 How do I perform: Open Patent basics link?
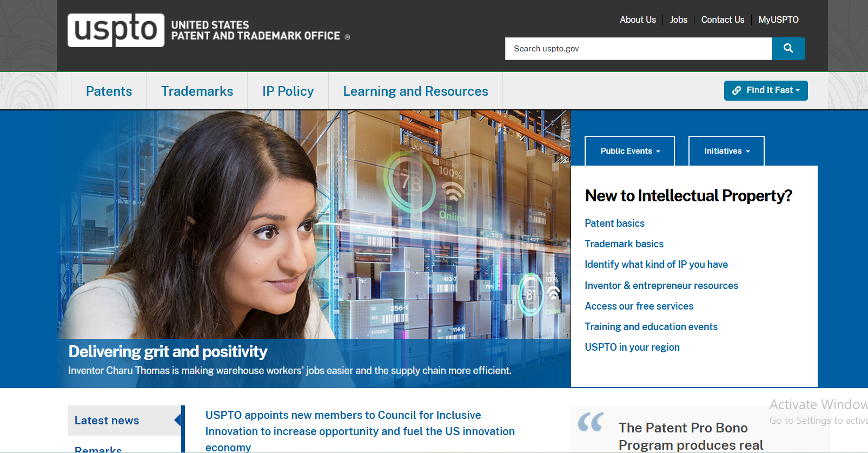(614, 223)
